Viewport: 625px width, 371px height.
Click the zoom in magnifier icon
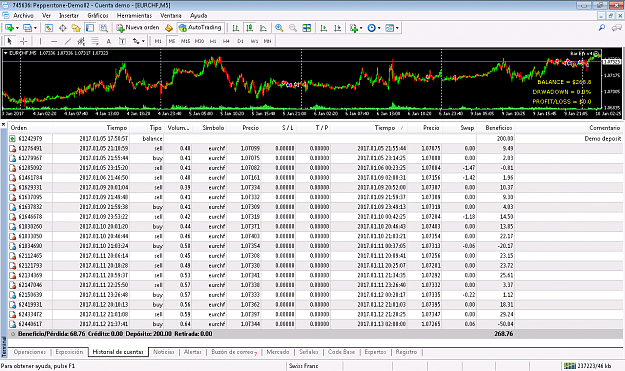[279, 27]
